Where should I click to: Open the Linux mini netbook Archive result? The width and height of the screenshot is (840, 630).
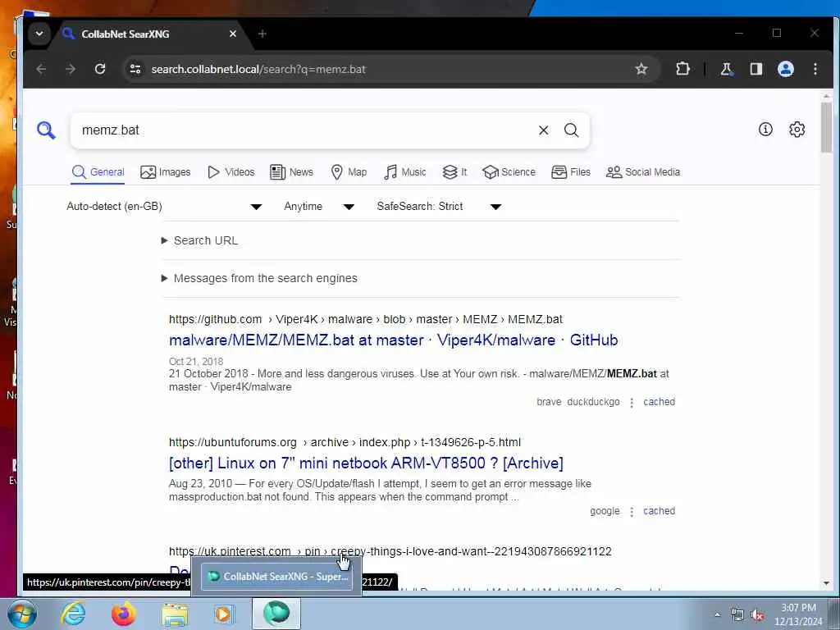[366, 463]
